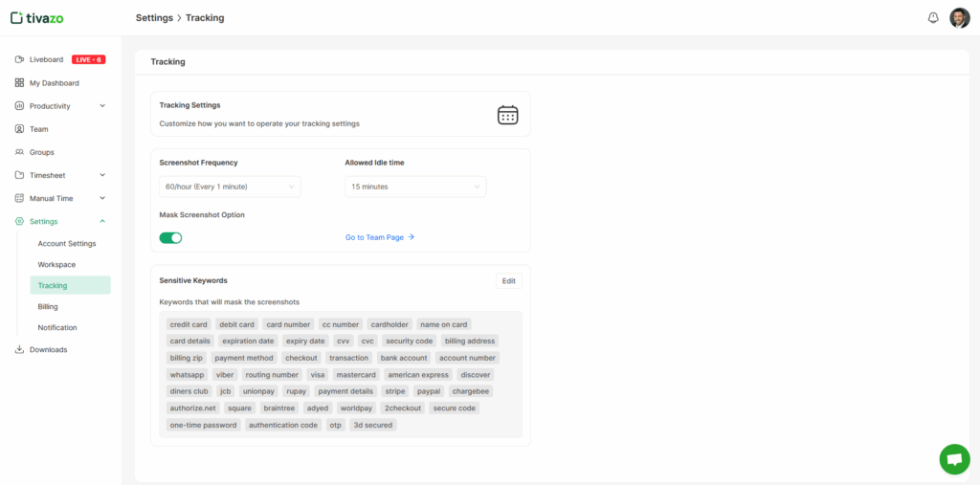Click the '2checkout' keyword tag
Viewport: 980px width, 485px height.
(403, 408)
